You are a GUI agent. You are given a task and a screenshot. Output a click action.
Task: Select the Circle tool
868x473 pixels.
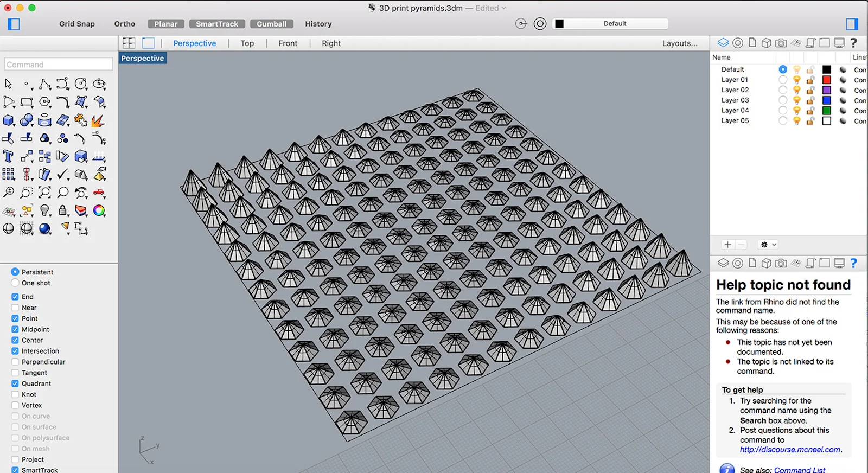80,84
